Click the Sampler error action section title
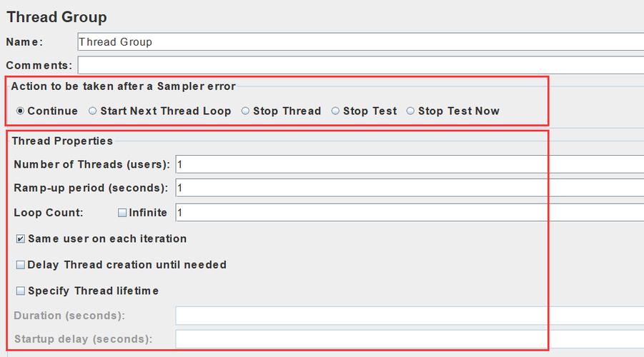The height and width of the screenshot is (357, 644). point(123,86)
